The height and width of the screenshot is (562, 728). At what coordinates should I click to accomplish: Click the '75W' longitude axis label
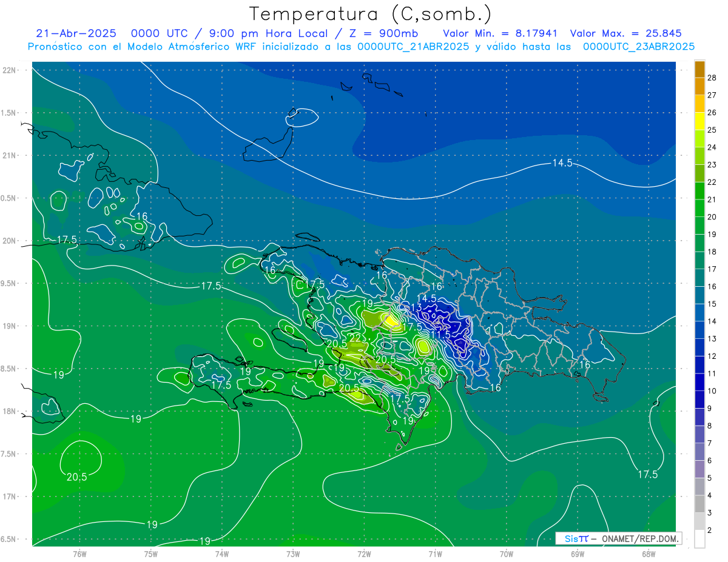[x=151, y=554]
